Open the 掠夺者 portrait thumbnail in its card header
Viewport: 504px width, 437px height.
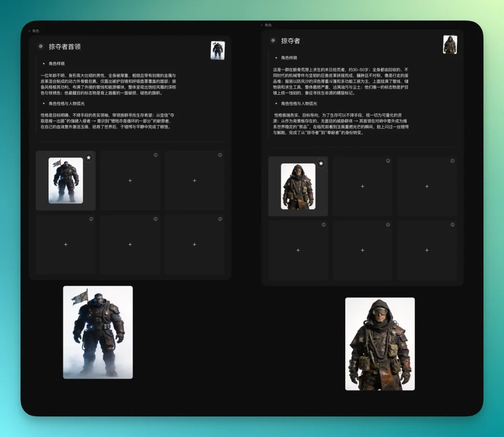point(450,45)
